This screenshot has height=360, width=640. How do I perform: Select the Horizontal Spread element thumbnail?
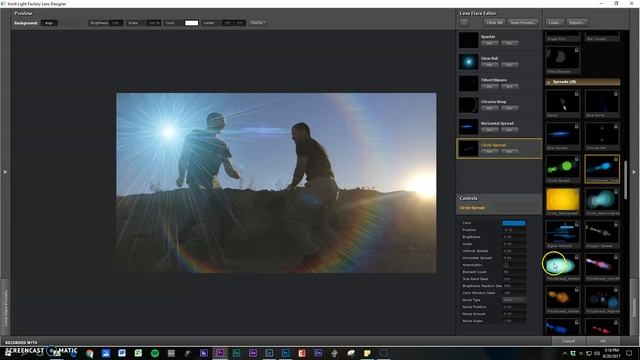click(x=468, y=127)
